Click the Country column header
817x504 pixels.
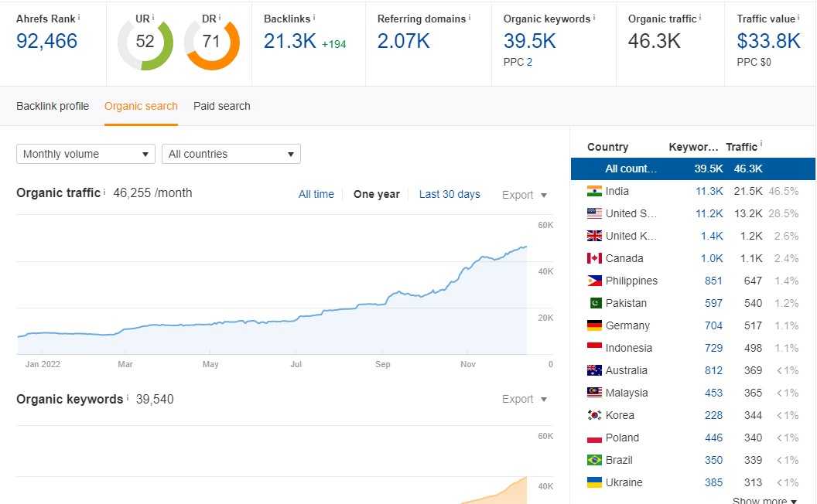point(607,147)
